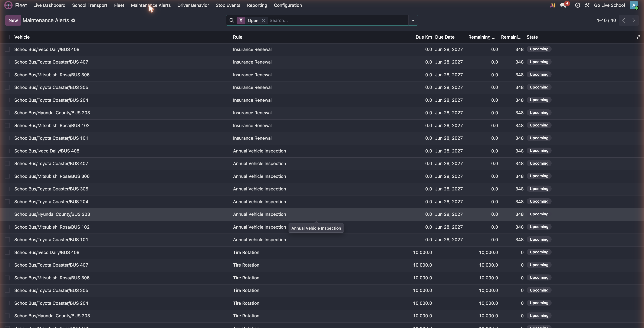Image resolution: width=644 pixels, height=328 pixels.
Task: Open the Go Live School company switcher
Action: [x=609, y=5]
